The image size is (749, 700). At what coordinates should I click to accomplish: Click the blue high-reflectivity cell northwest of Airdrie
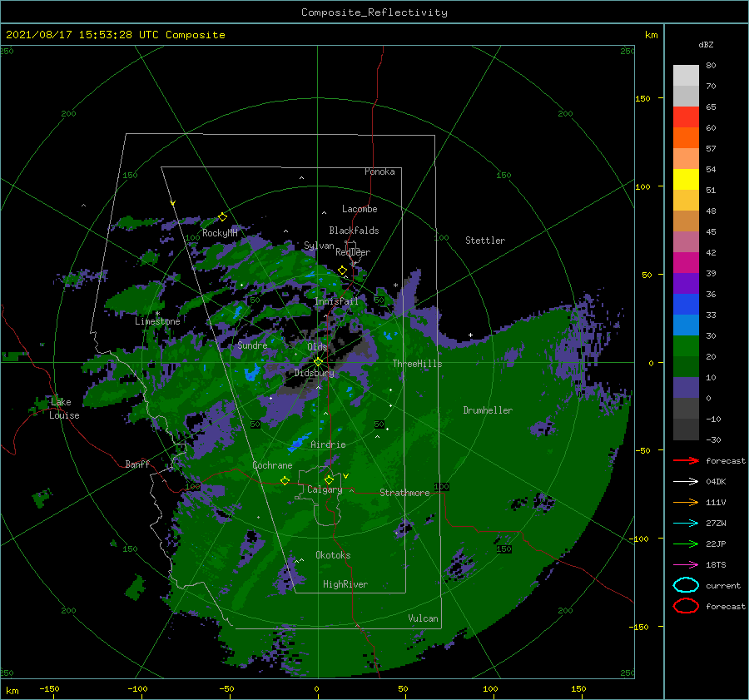(x=298, y=443)
